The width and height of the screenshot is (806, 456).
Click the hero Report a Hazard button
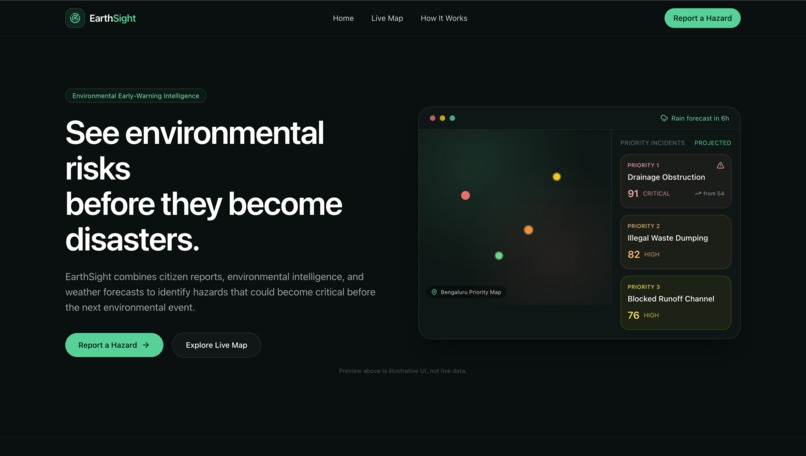point(114,345)
